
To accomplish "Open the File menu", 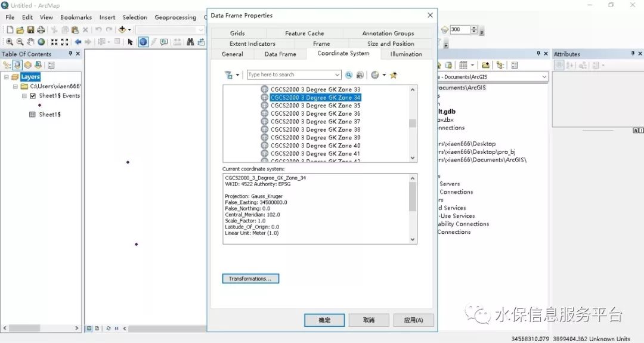I will click(10, 17).
